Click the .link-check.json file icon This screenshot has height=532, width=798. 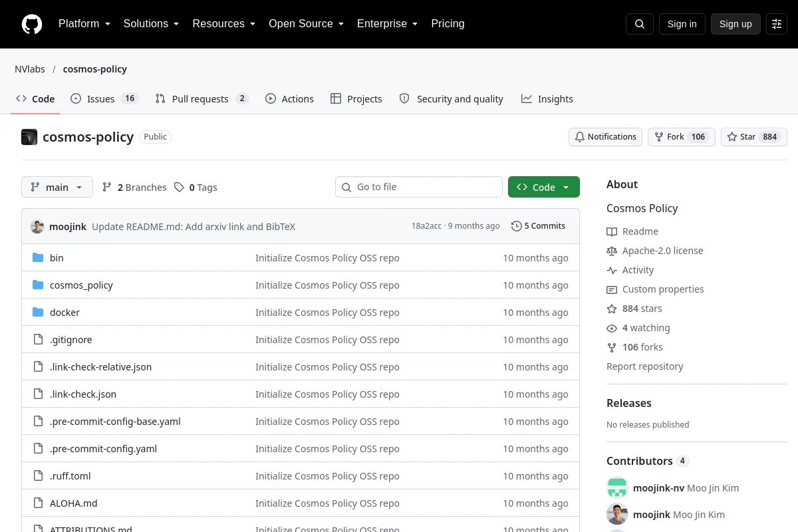(38, 394)
